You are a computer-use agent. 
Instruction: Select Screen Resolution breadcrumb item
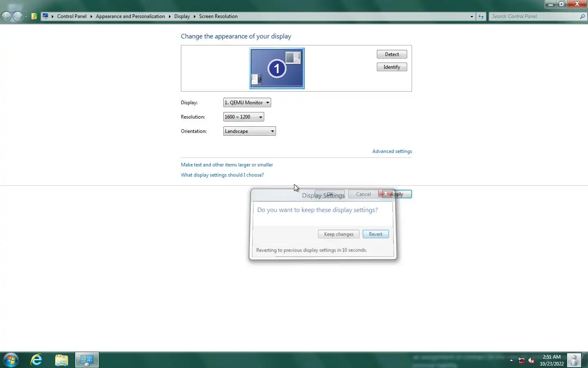[218, 16]
